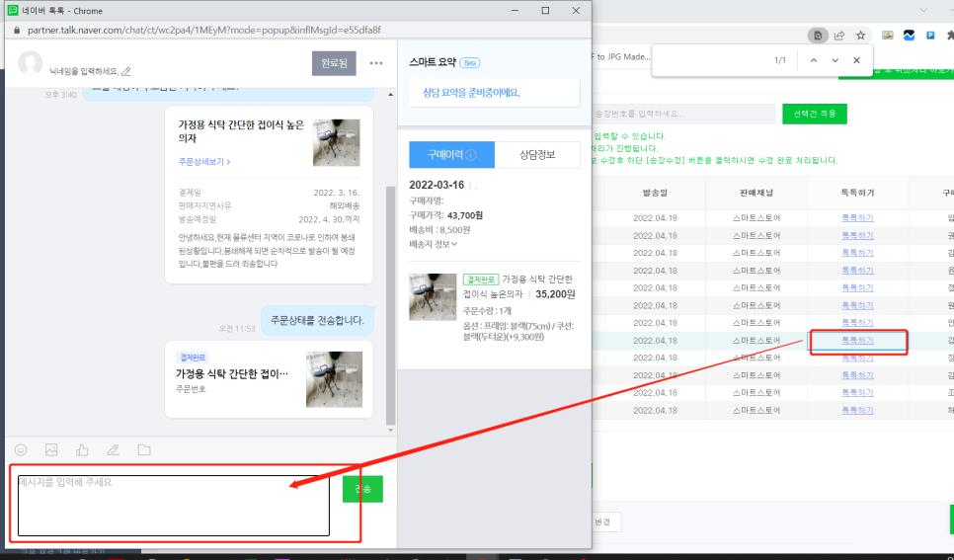
Task: Open the three-dot more options menu
Action: click(376, 62)
